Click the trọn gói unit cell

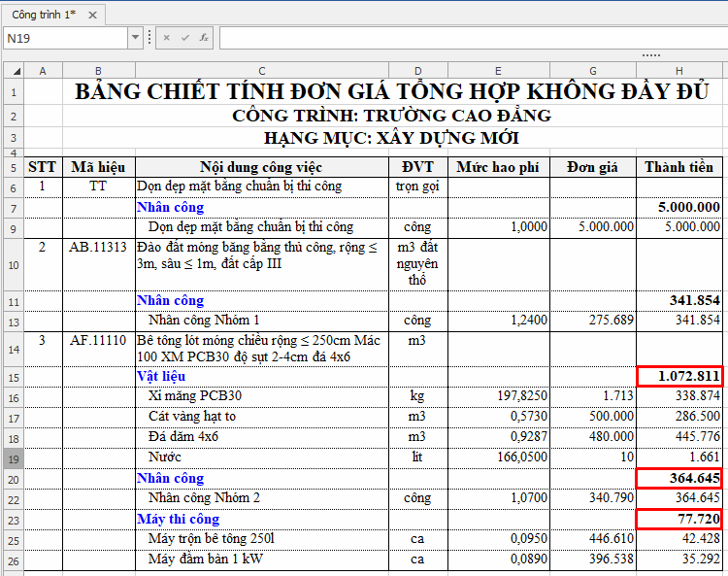coord(417,187)
